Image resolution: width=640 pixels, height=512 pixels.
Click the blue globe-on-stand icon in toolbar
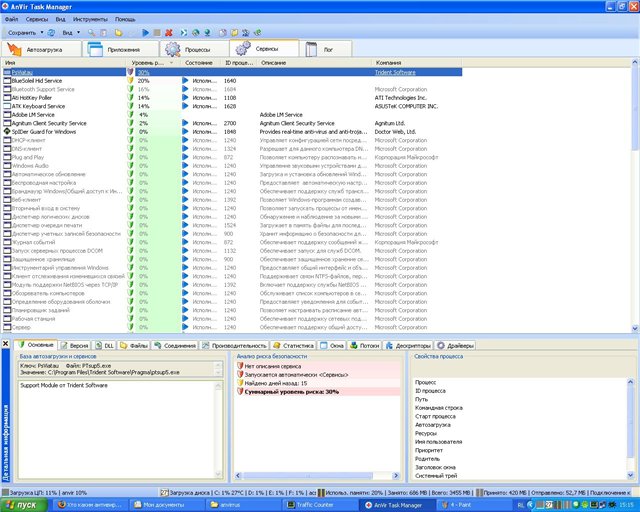207,33
